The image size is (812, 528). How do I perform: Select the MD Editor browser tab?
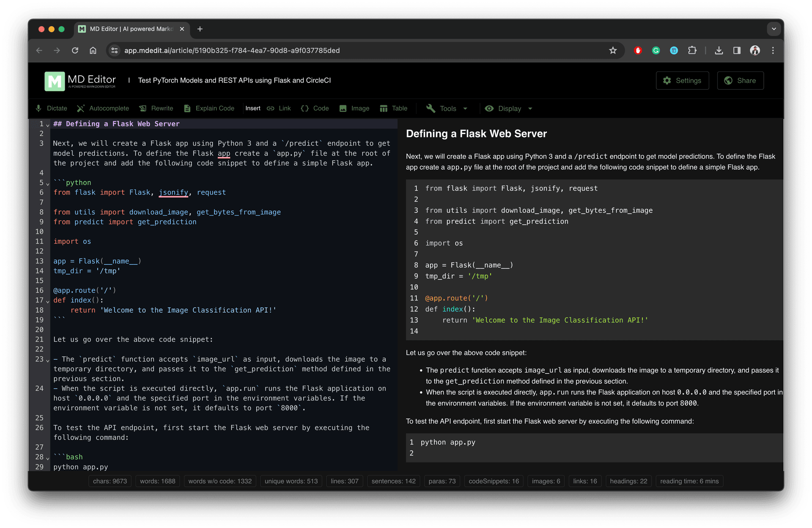point(131,29)
